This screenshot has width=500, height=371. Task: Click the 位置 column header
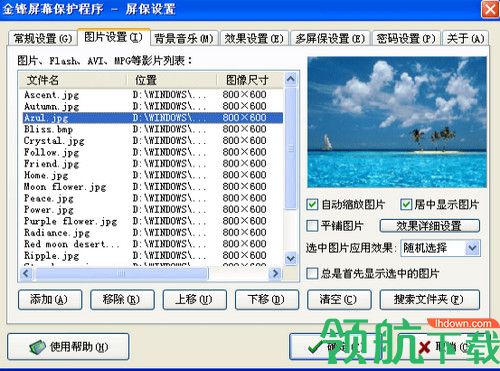point(171,80)
